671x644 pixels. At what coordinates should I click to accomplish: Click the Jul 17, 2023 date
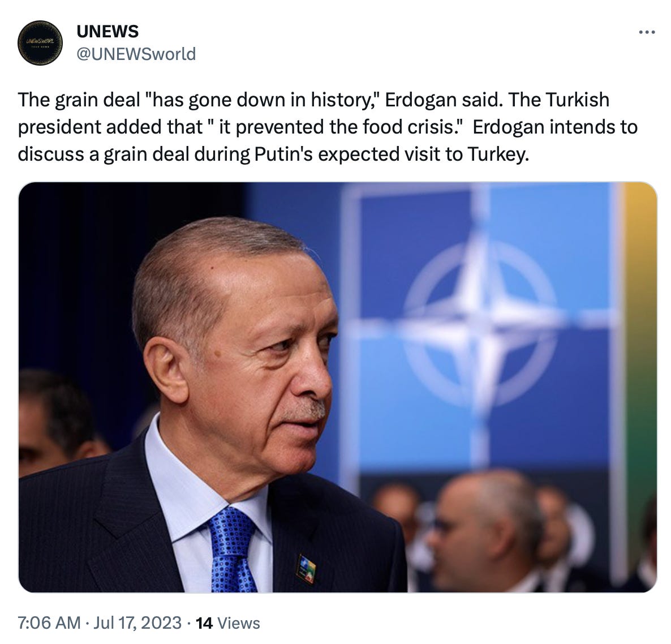(137, 622)
